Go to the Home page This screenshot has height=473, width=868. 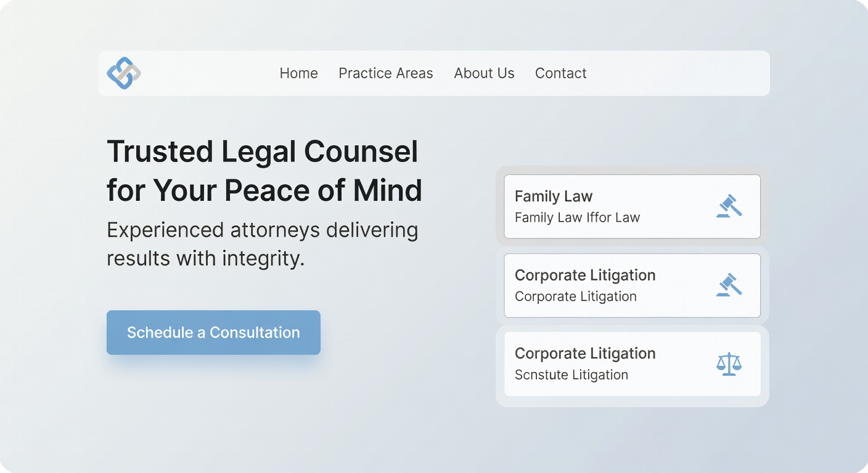[298, 73]
